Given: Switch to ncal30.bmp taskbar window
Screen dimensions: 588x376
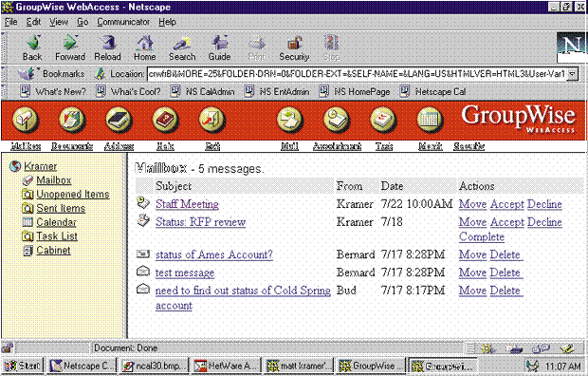Looking at the screenshot, I should 154,366.
